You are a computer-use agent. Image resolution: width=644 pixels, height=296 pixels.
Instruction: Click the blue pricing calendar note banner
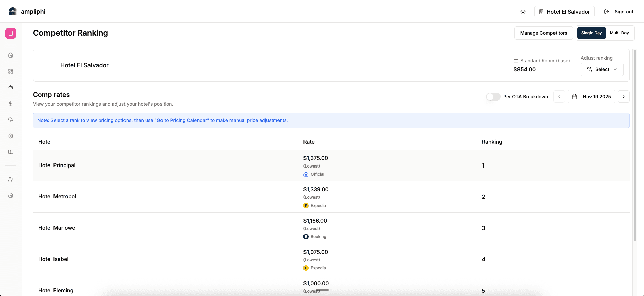[x=331, y=120]
